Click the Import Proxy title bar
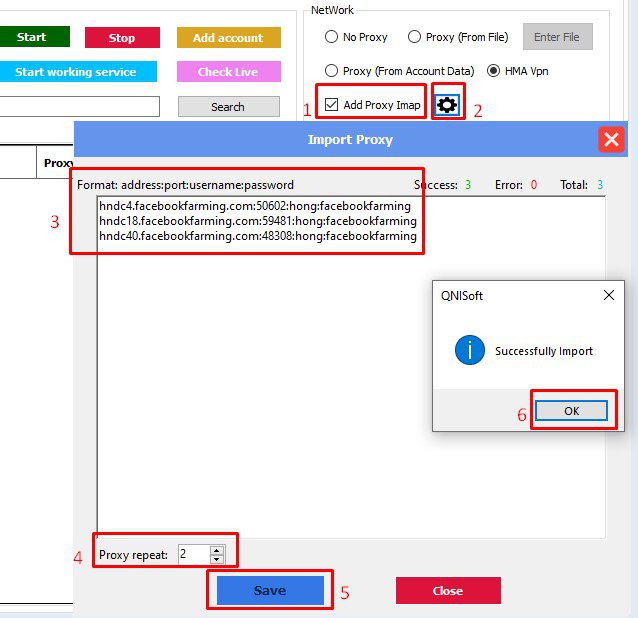The width and height of the screenshot is (638, 618). click(350, 139)
